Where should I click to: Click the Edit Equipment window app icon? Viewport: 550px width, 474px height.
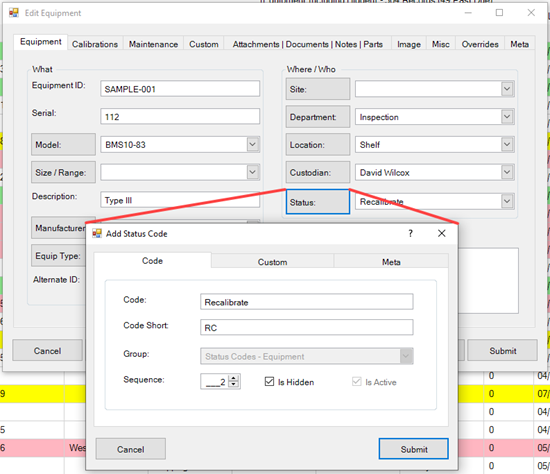pos(14,13)
